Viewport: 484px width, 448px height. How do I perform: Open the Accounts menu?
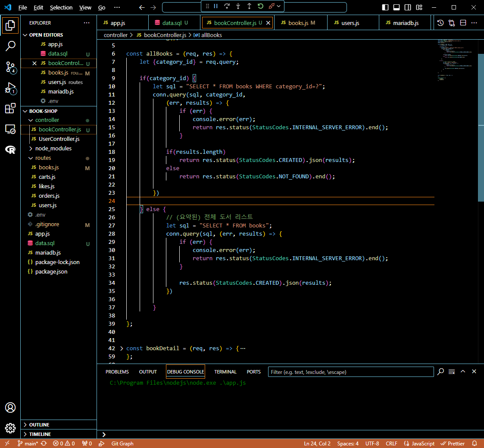(10, 408)
